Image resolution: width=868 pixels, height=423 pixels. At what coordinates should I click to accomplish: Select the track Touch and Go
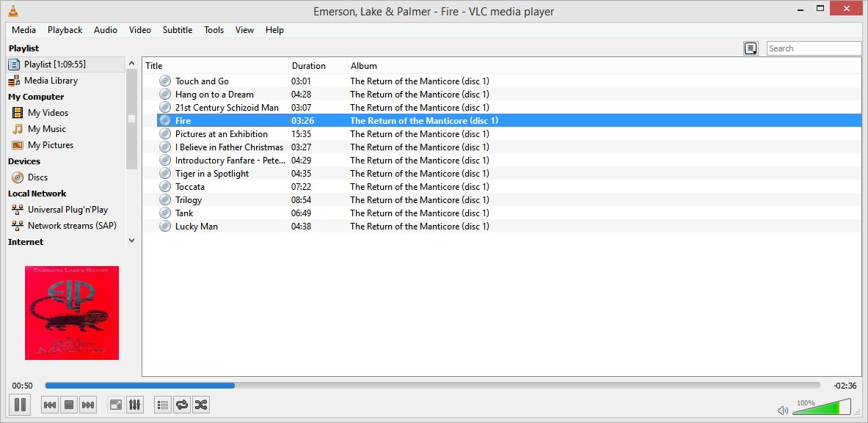click(x=202, y=81)
